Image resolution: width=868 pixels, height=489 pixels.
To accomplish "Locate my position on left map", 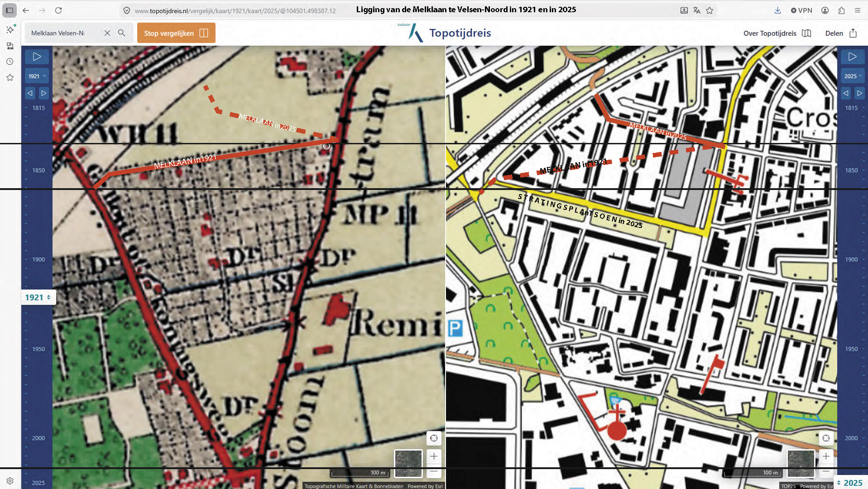I will (x=433, y=438).
